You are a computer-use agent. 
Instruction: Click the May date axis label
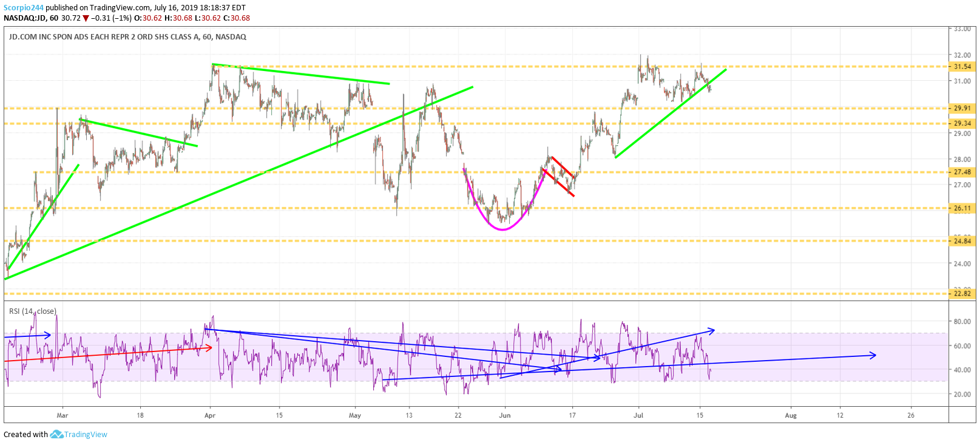[355, 415]
